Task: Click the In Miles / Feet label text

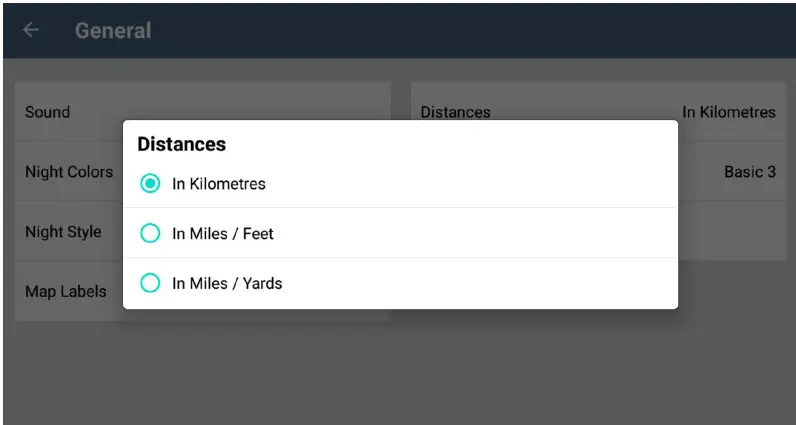Action: (x=222, y=233)
